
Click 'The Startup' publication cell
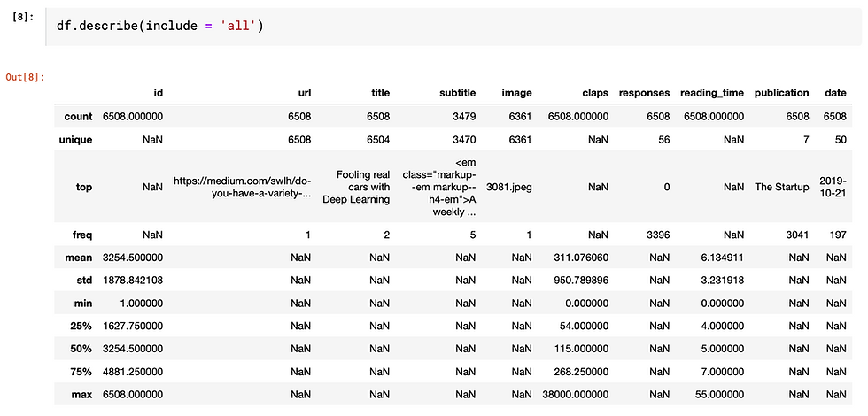(x=781, y=187)
